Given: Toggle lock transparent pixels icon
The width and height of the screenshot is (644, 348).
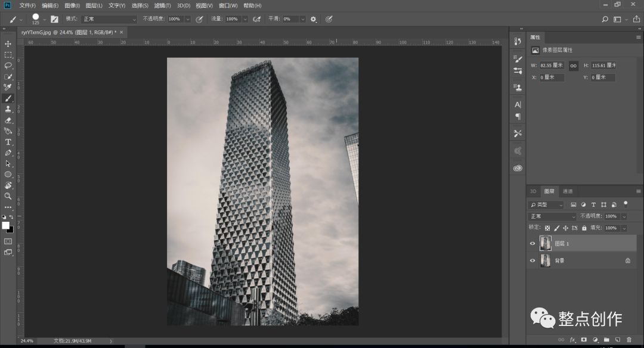Looking at the screenshot, I should [547, 228].
